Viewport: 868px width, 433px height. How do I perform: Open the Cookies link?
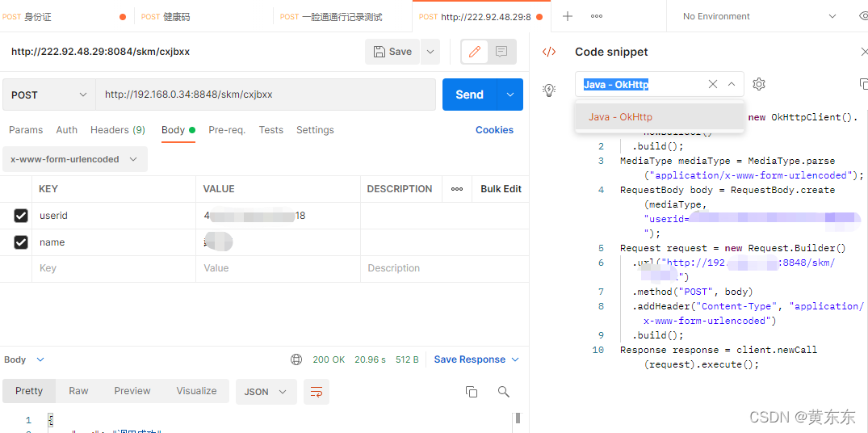[494, 130]
